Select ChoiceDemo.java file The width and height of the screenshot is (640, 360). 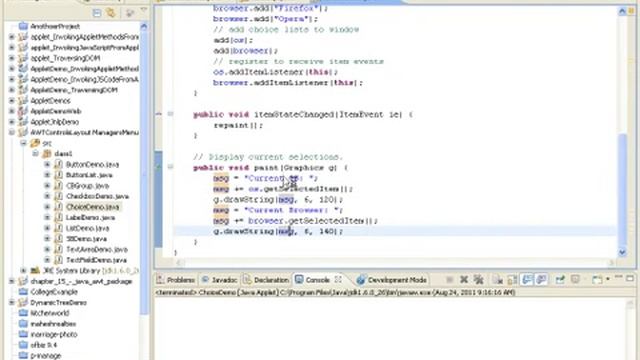[x=93, y=207]
